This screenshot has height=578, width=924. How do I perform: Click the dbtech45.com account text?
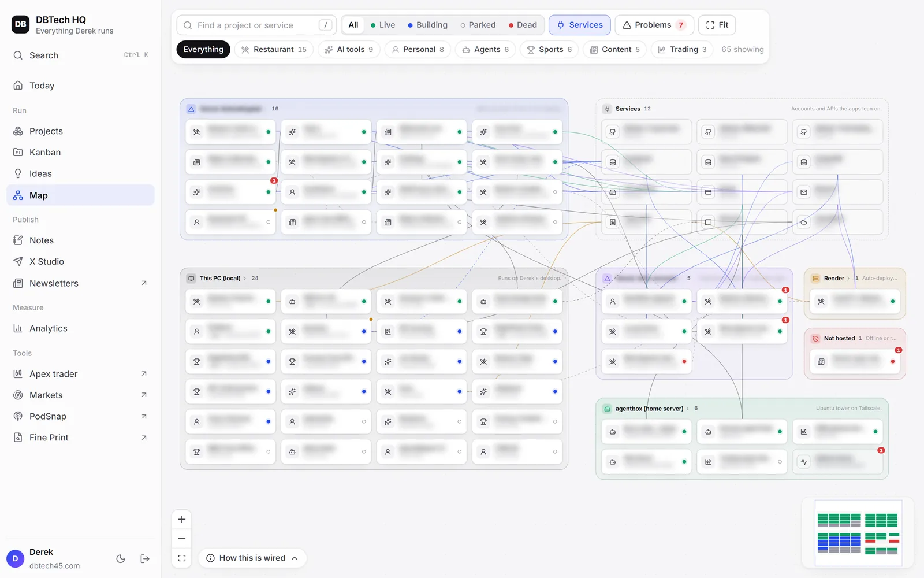click(55, 566)
